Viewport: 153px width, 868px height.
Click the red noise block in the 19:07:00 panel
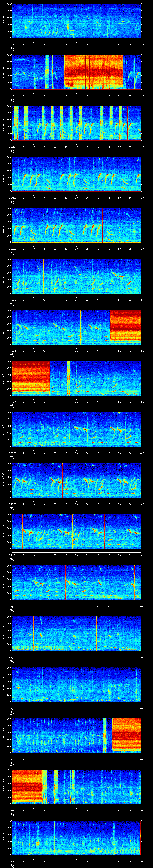pyautogui.click(x=126, y=327)
